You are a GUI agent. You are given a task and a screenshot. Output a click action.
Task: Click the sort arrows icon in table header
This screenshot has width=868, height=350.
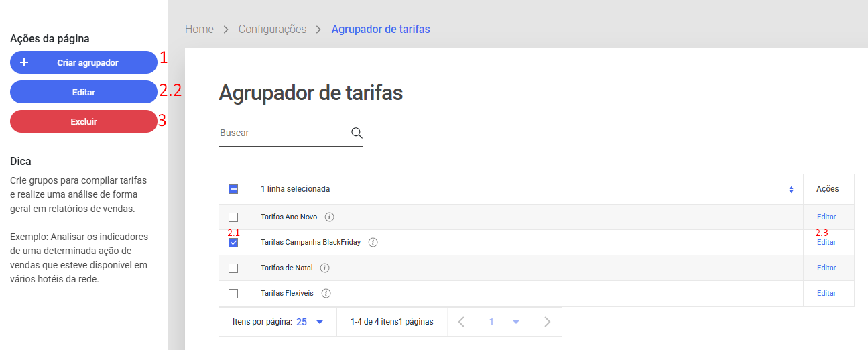pyautogui.click(x=791, y=190)
